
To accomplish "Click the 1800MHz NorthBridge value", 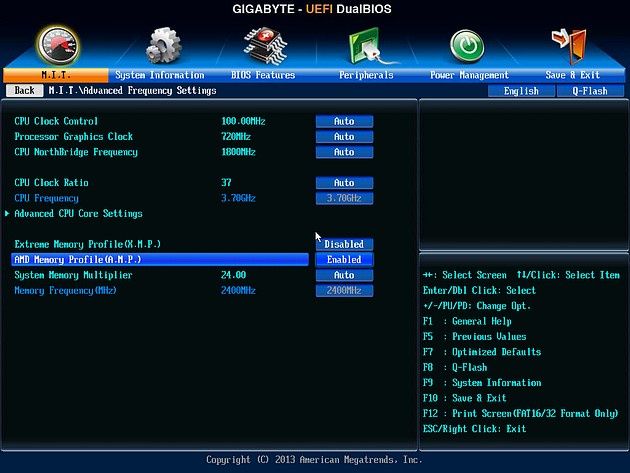I will coord(238,152).
